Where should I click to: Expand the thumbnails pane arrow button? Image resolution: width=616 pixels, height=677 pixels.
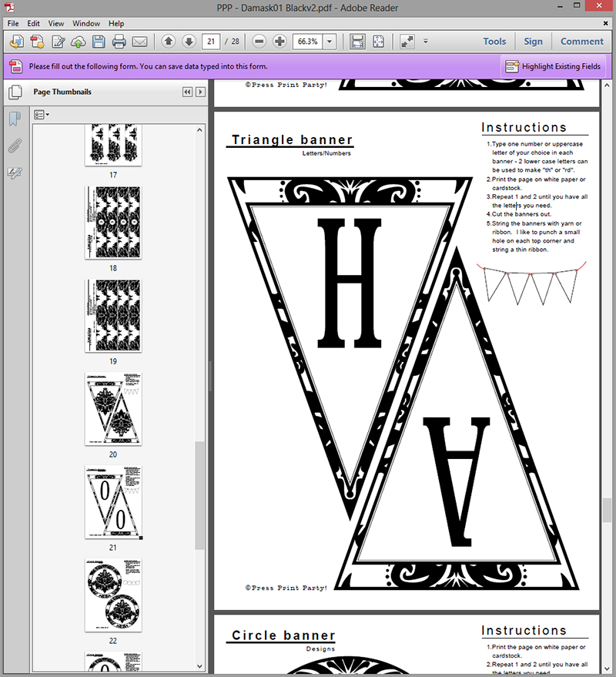click(x=200, y=92)
